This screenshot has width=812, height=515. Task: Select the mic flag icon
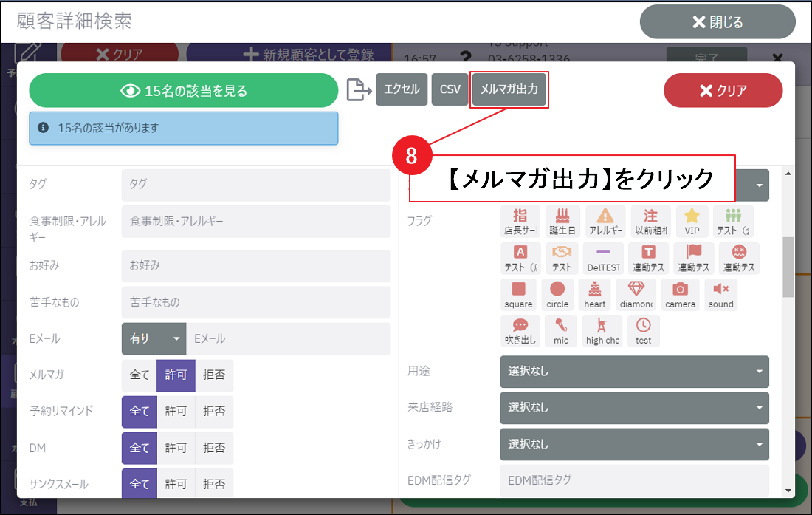click(561, 331)
